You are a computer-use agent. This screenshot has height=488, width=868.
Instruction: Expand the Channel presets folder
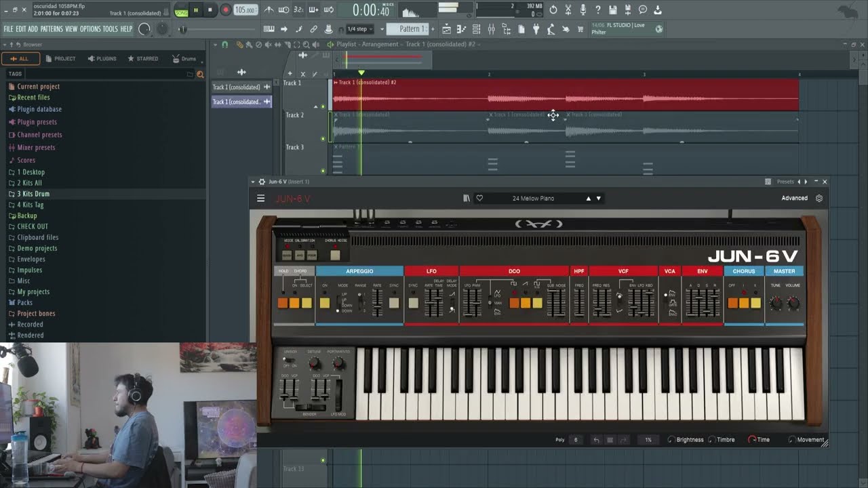pyautogui.click(x=35, y=135)
